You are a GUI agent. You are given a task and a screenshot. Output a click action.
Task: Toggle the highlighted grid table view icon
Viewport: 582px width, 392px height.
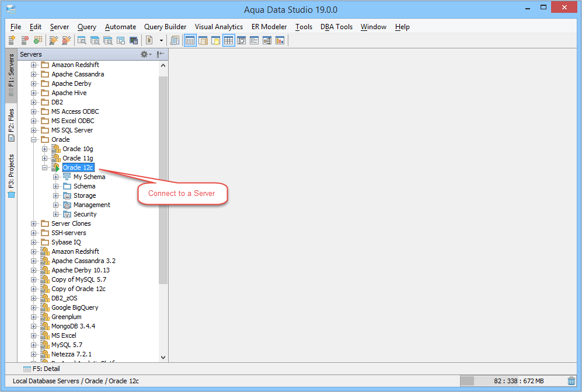tap(229, 40)
